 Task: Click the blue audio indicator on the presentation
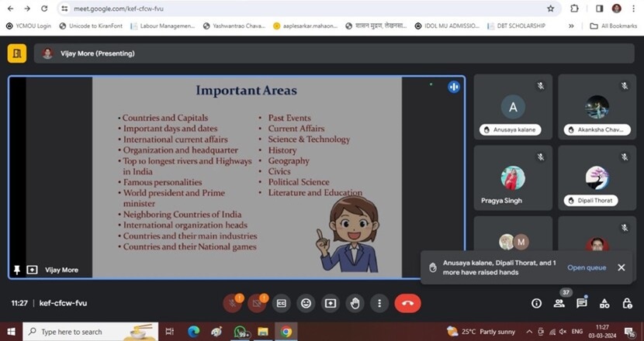point(453,87)
